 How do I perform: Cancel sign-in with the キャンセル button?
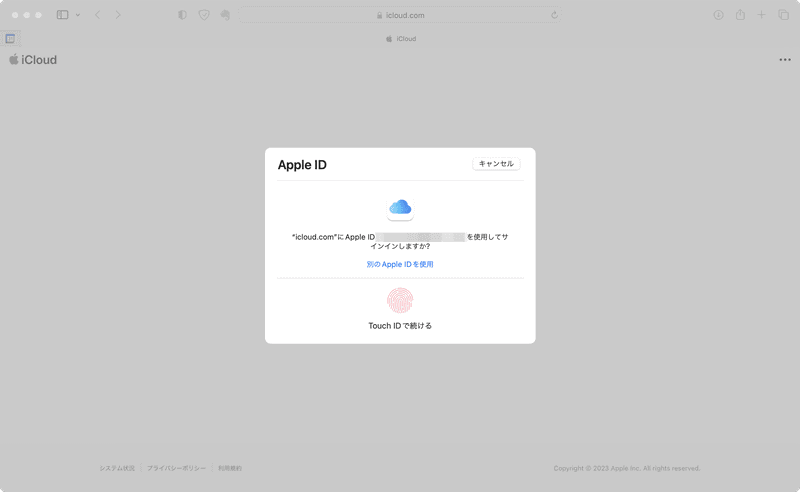click(496, 164)
